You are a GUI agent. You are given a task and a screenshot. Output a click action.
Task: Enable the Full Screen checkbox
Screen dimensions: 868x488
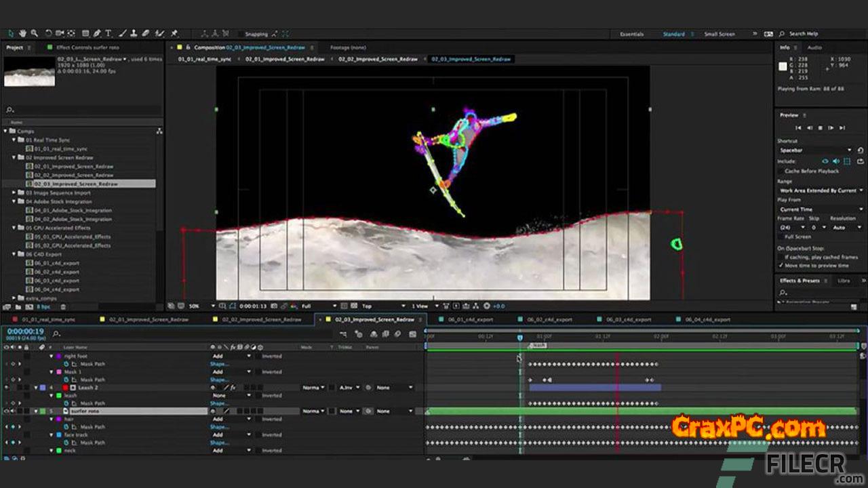click(781, 237)
